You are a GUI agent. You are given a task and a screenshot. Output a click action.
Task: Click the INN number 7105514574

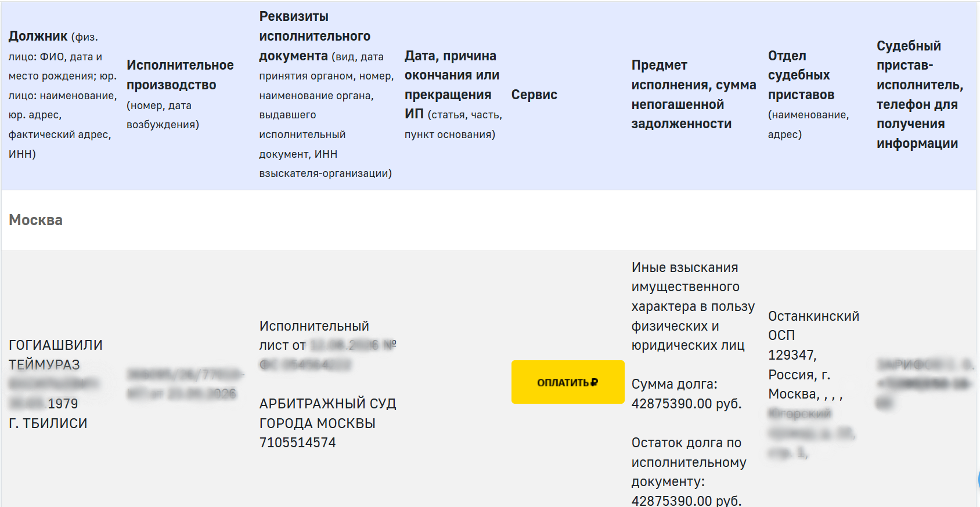point(297,443)
